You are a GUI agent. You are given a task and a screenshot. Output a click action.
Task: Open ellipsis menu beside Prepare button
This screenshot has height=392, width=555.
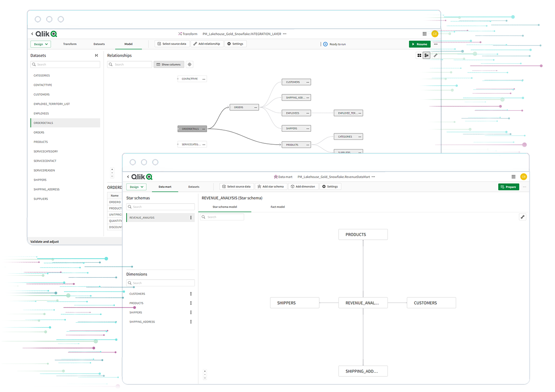pos(524,187)
